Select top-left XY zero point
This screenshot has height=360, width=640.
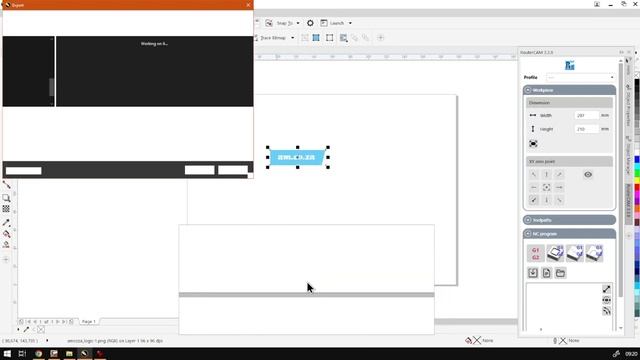click(533, 175)
